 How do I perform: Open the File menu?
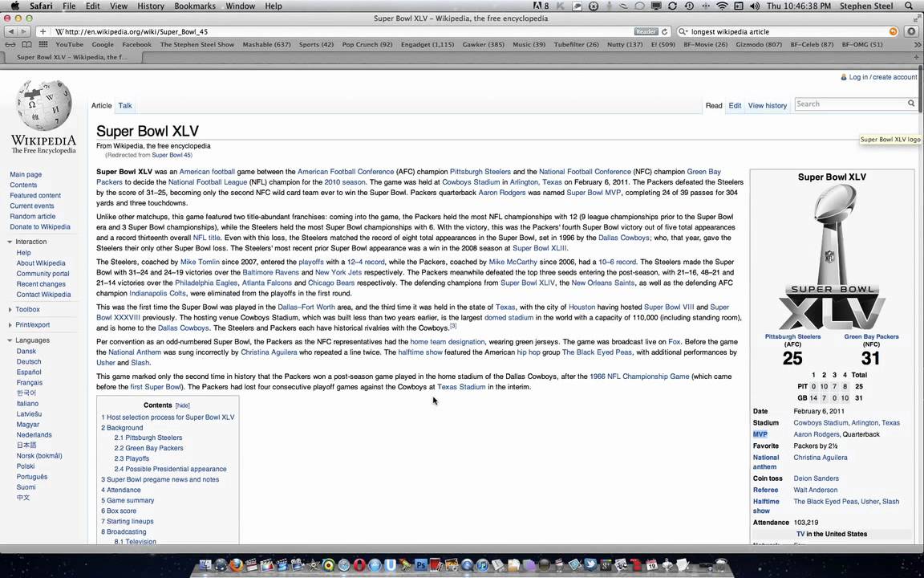click(69, 6)
